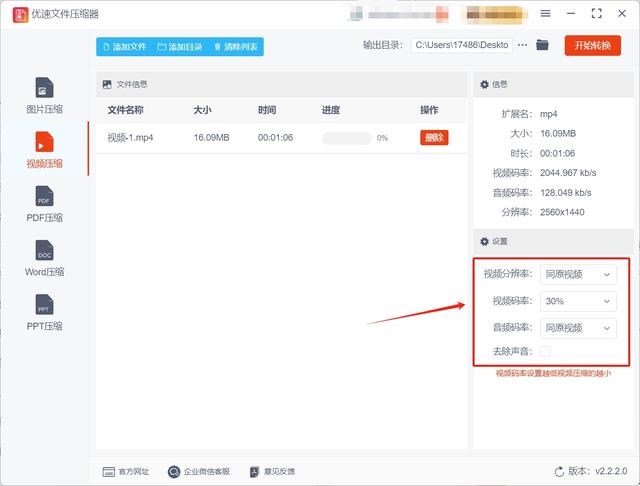Click the three-dot browse output path button

click(522, 45)
